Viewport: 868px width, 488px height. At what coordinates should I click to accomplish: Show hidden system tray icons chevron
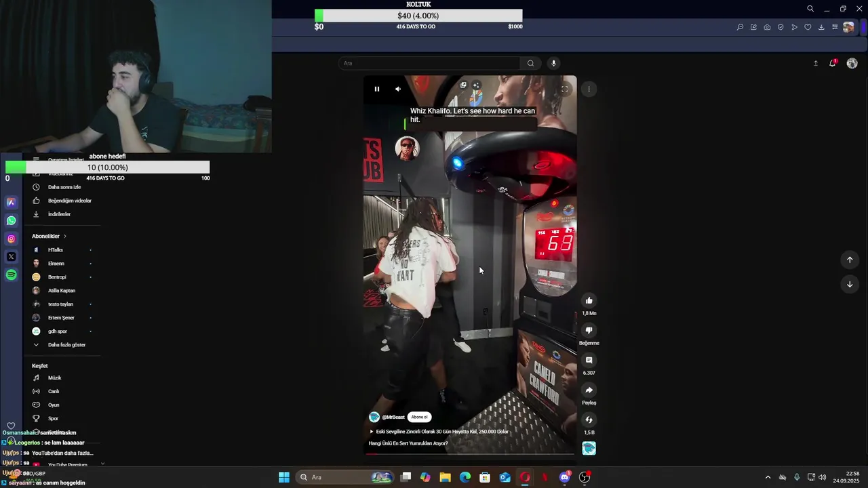[768, 477]
